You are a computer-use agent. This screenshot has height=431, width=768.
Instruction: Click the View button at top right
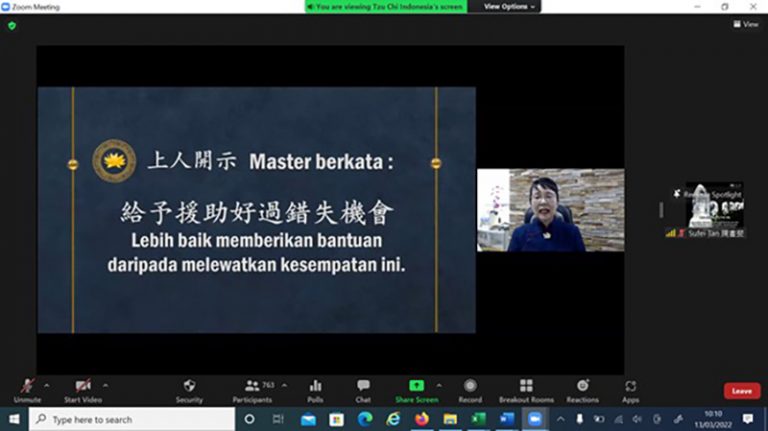tap(745, 24)
